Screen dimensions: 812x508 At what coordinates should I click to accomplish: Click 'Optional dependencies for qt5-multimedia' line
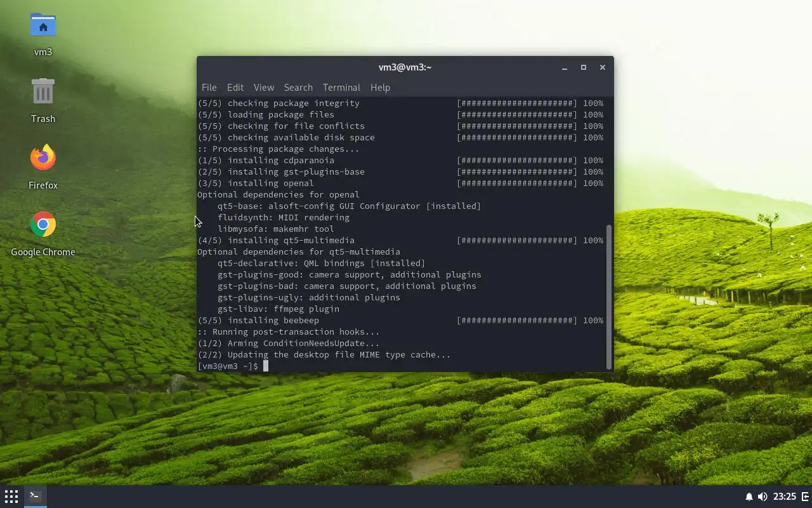(299, 252)
